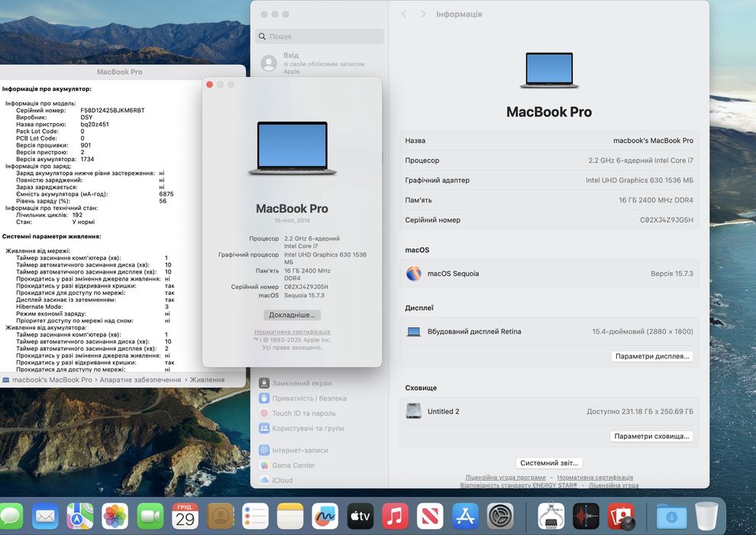
Task: Click Вбудований дисплей Retina row
Action: [x=549, y=332]
